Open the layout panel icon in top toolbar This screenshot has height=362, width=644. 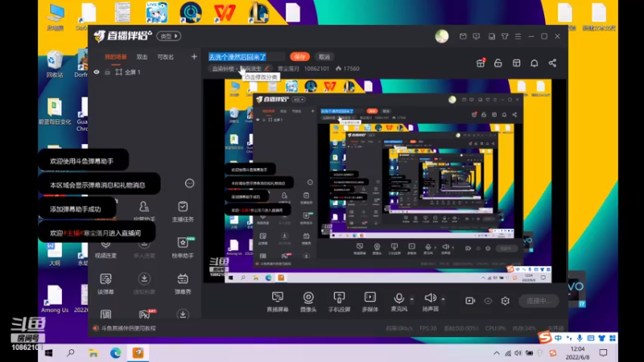click(x=516, y=63)
